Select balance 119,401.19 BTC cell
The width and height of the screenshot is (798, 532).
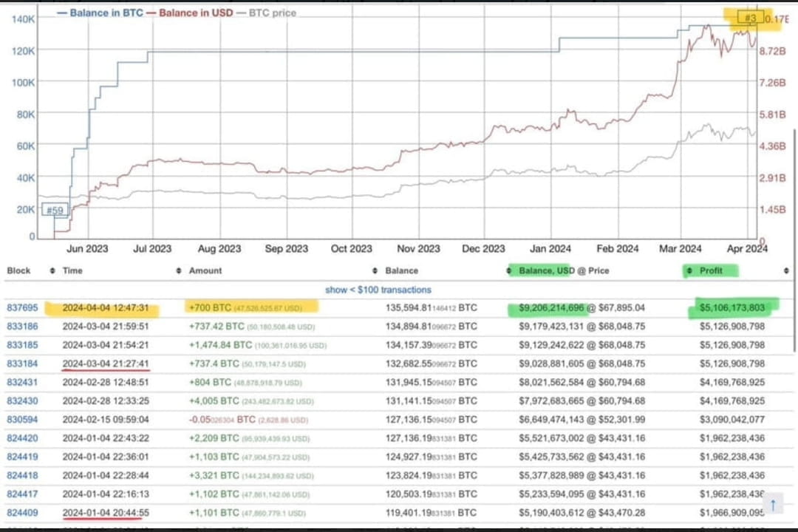pos(431,513)
